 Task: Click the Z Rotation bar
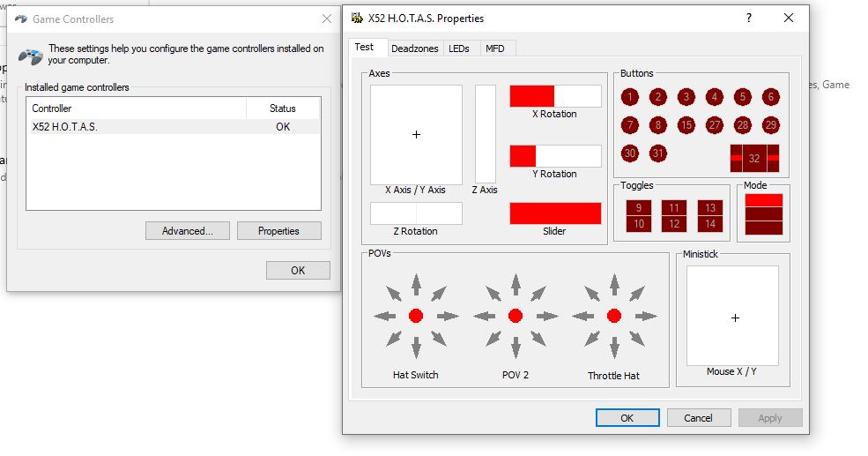click(x=416, y=213)
